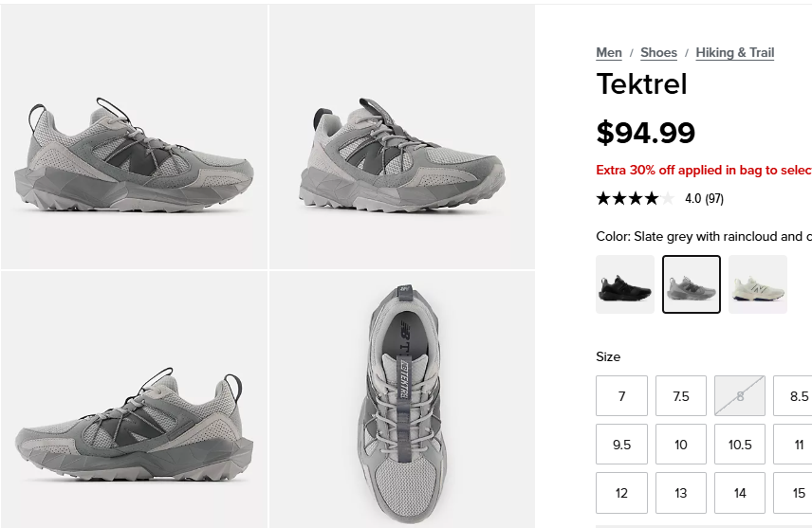Pick size 12
The height and width of the screenshot is (528, 812).
pos(621,493)
